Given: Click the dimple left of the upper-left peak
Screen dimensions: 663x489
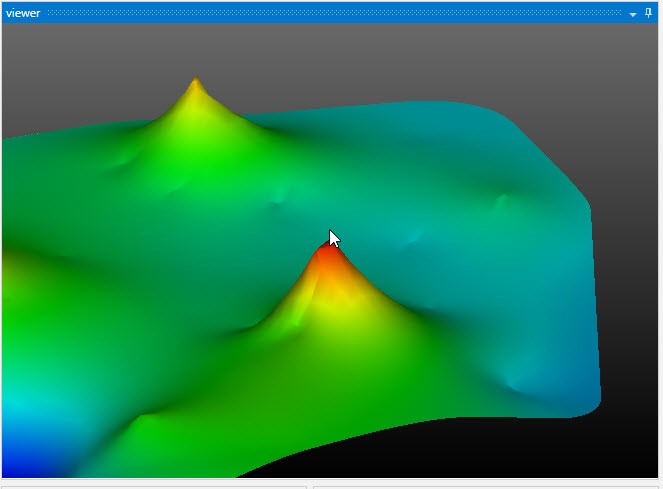Looking at the screenshot, I should point(130,160).
